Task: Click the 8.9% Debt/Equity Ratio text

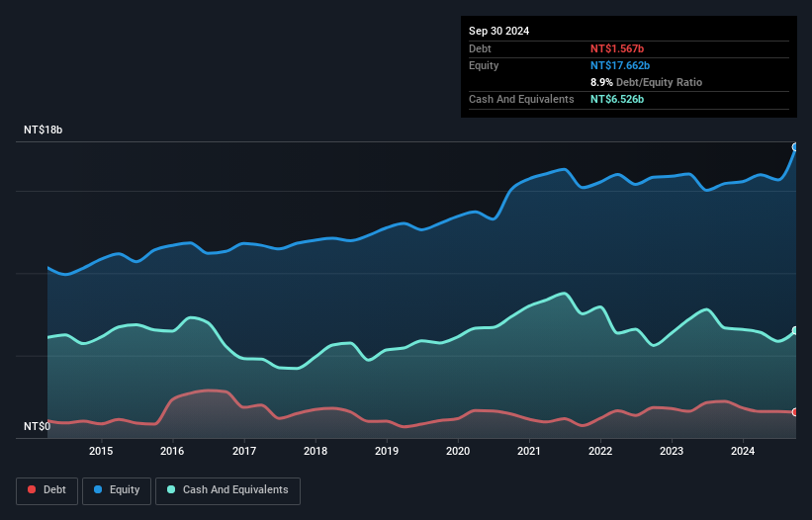Action: click(646, 82)
